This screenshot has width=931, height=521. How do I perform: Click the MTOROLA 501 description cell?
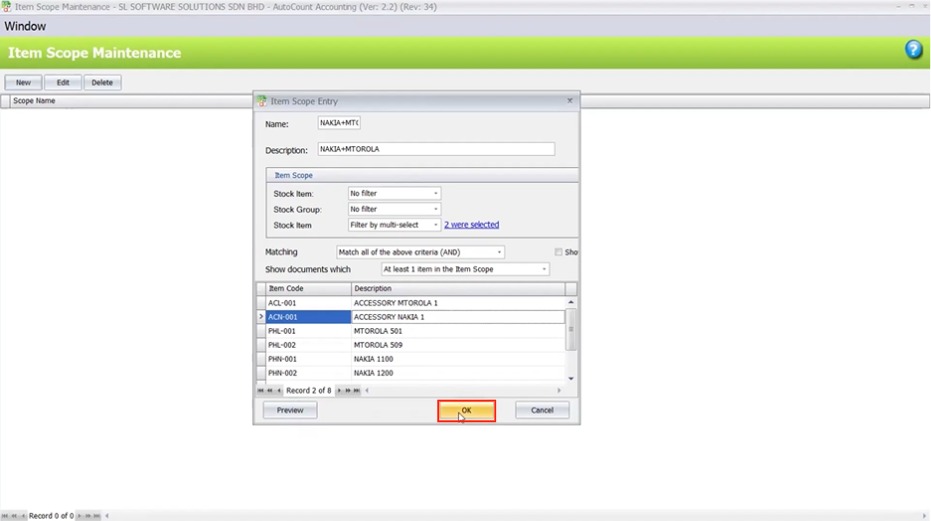458,331
